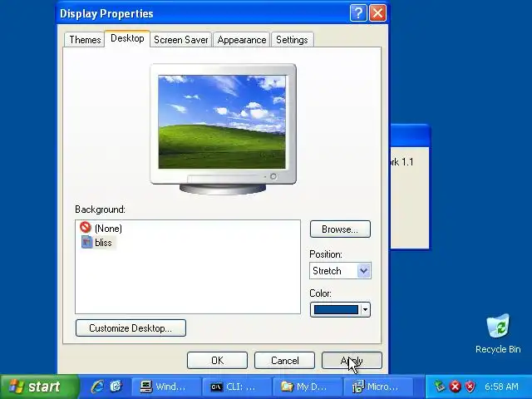Open the Windows start menu
The image size is (532, 399).
(x=39, y=387)
